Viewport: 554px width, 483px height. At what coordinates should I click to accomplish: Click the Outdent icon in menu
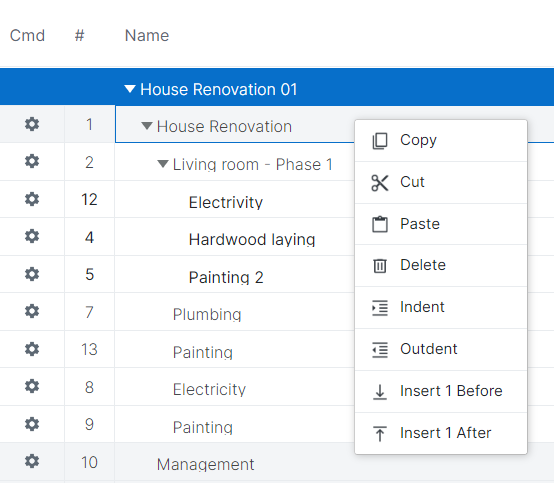(380, 350)
